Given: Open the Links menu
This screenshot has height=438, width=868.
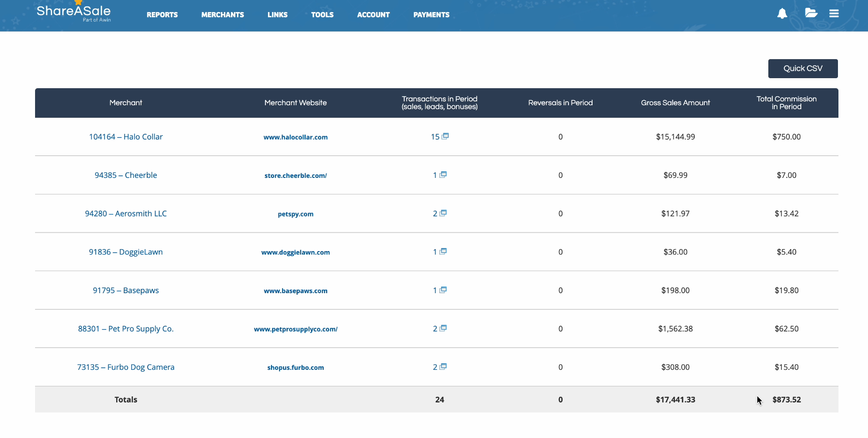Looking at the screenshot, I should (x=277, y=15).
